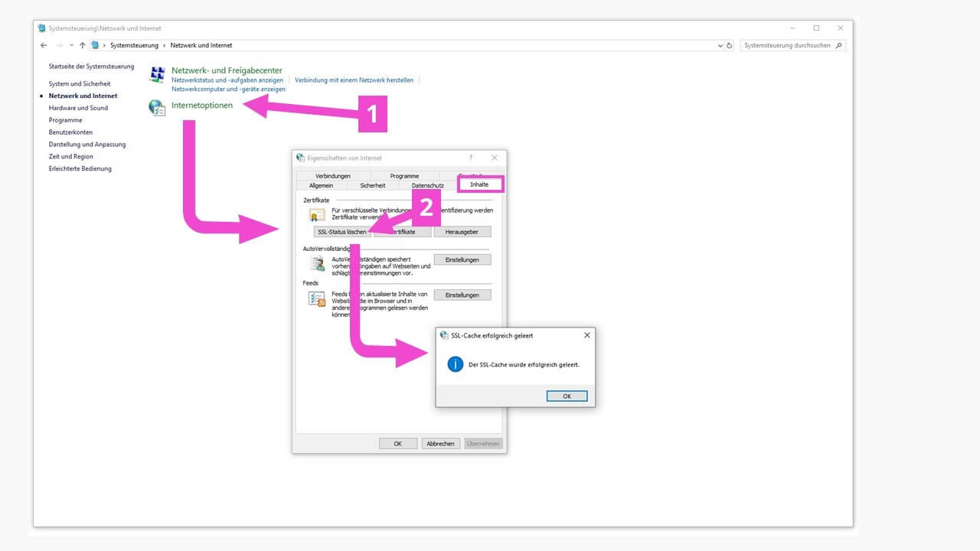Open Zeit und Region category
This screenshot has width=980, height=551.
click(71, 156)
